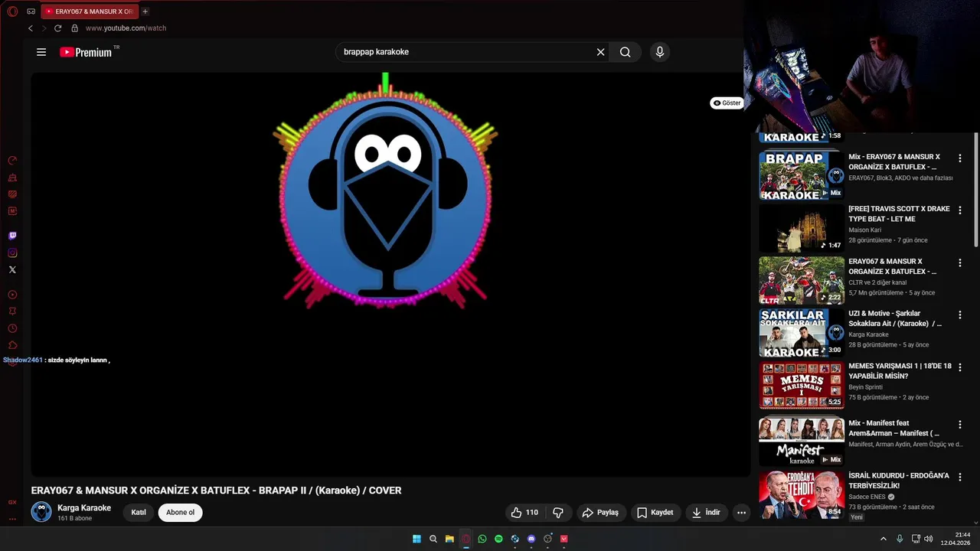
Task: Open more actions for the video
Action: [x=741, y=513]
